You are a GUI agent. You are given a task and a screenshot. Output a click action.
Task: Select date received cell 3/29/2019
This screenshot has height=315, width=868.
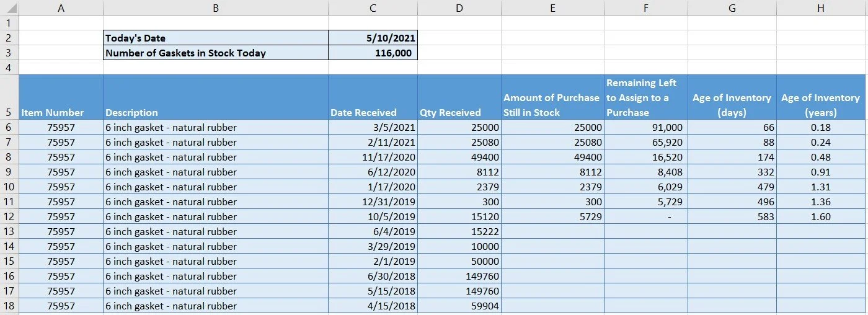click(x=373, y=247)
